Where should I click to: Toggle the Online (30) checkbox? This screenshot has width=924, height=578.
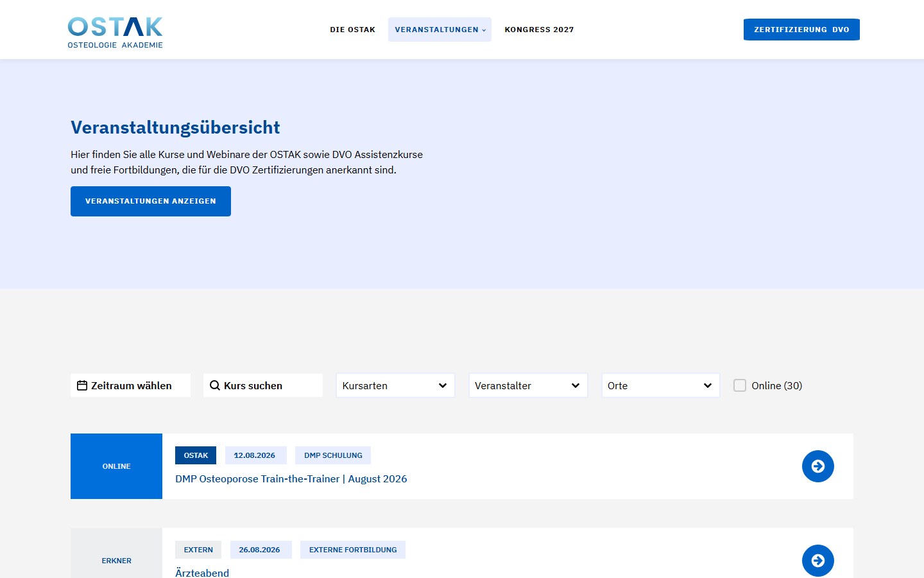click(x=740, y=385)
